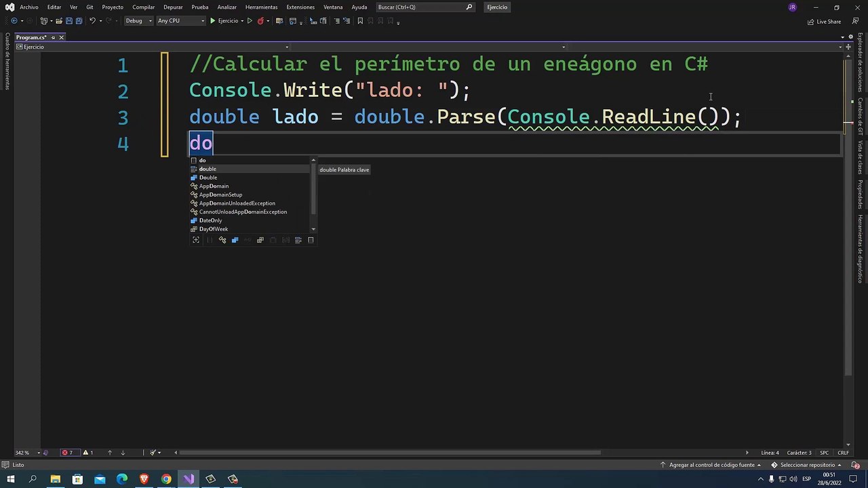This screenshot has height=488, width=868.
Task: Select 'double' keyword in IntelliSense list
Action: pos(250,169)
